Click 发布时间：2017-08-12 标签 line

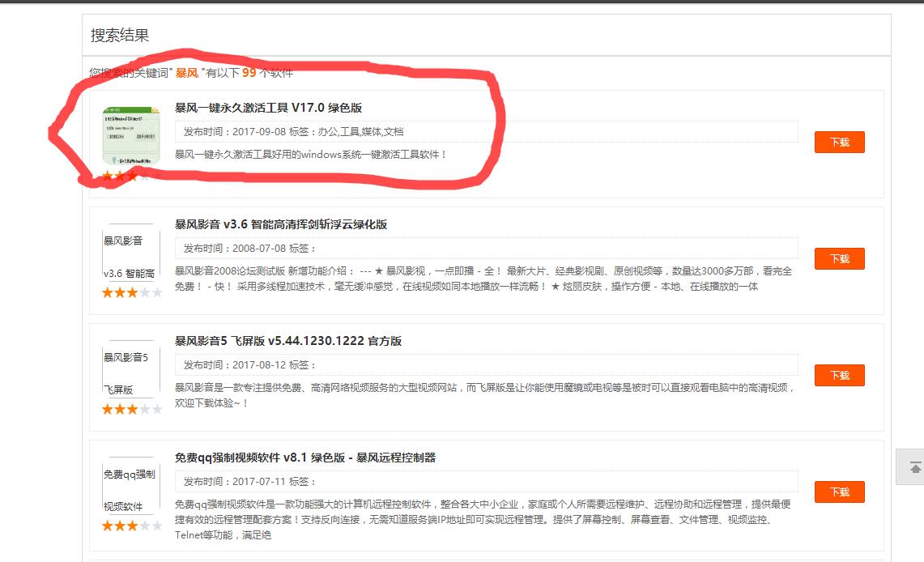click(x=486, y=365)
